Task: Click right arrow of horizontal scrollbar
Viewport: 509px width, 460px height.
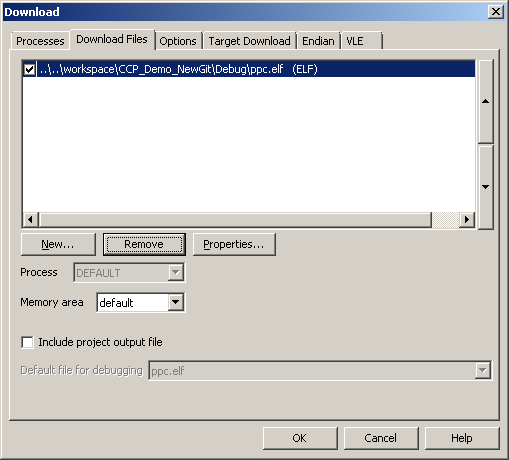Action: pos(467,220)
